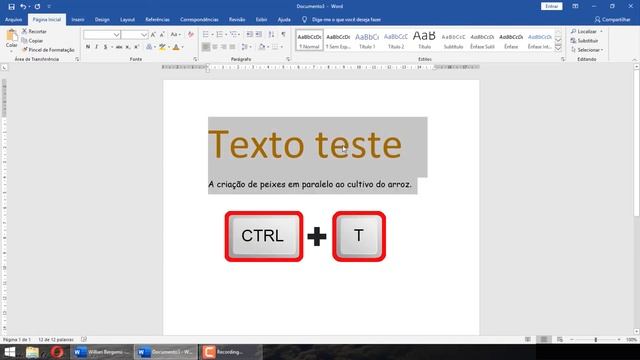Open the font name combo box
The height and width of the screenshot is (360, 640).
coord(102,35)
